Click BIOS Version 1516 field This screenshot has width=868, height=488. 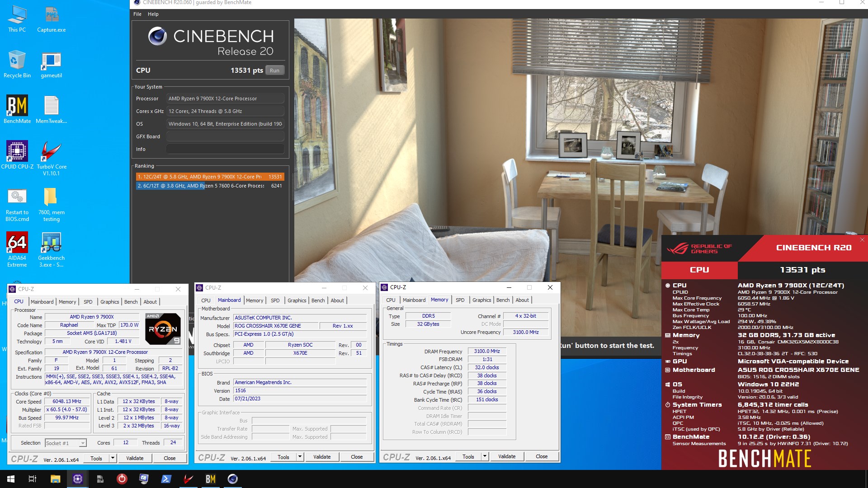click(300, 390)
